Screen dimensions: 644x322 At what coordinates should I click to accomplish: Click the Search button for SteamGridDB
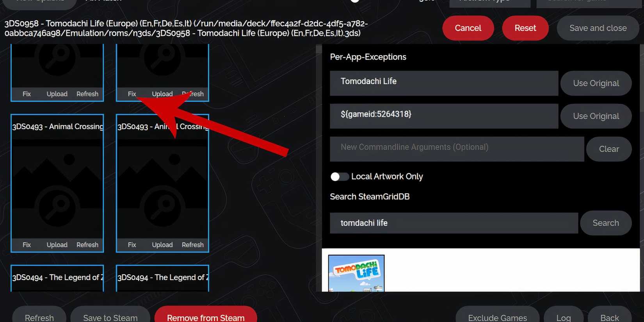(606, 223)
